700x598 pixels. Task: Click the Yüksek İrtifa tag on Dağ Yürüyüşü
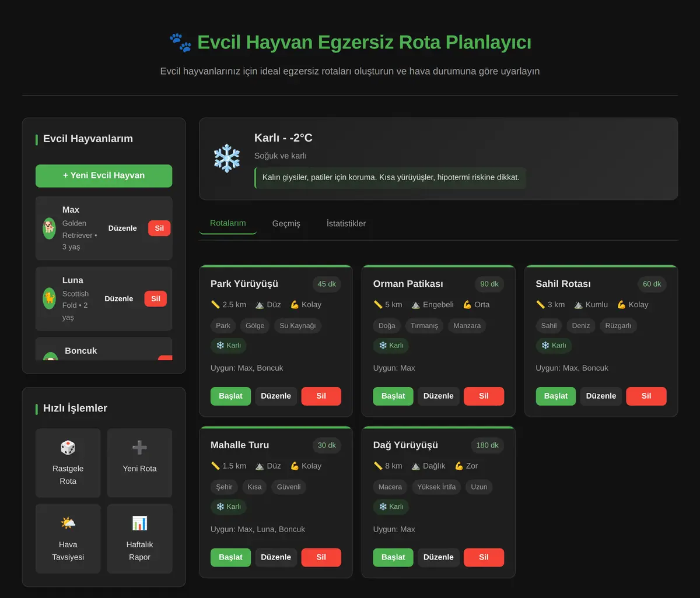pyautogui.click(x=437, y=487)
